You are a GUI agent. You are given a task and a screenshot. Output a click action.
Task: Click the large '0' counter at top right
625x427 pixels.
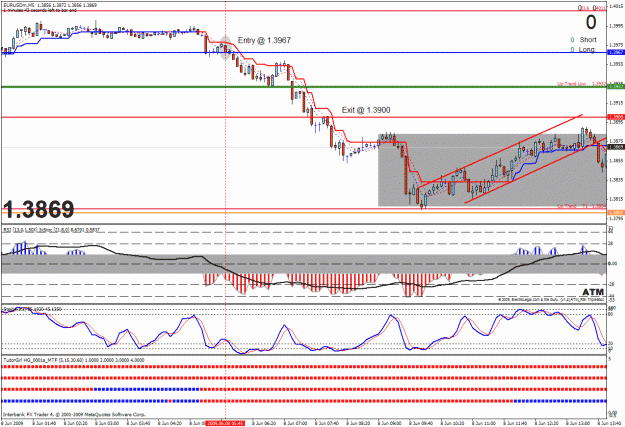click(x=591, y=22)
